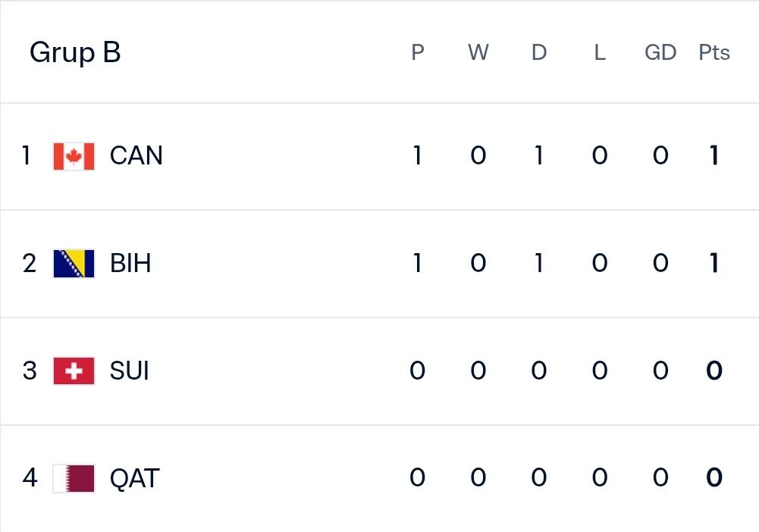Viewport: 759px width, 532px height.
Task: Click the Canada flag icon
Action: pos(74,156)
